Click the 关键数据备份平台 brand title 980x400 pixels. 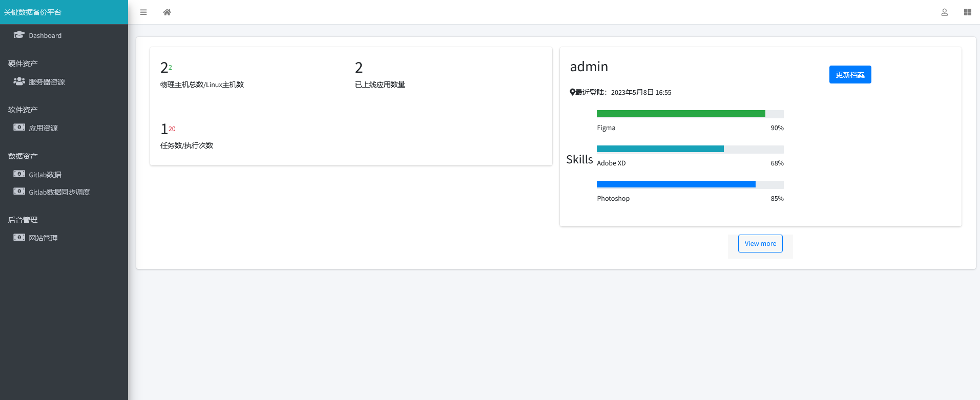pos(33,12)
